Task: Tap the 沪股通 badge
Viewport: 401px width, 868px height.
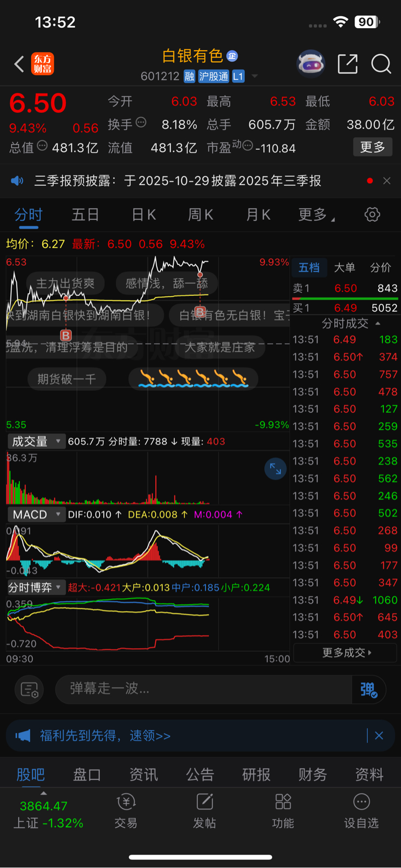Action: (x=214, y=76)
